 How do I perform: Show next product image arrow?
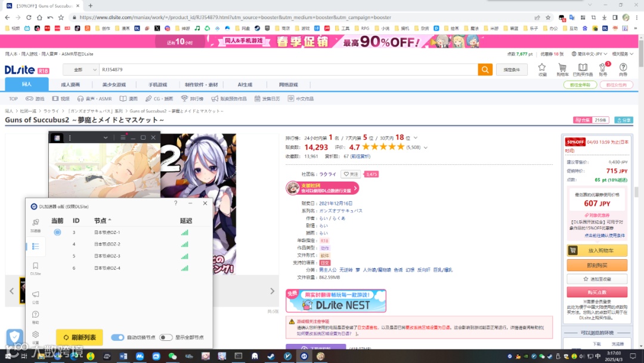point(273,291)
